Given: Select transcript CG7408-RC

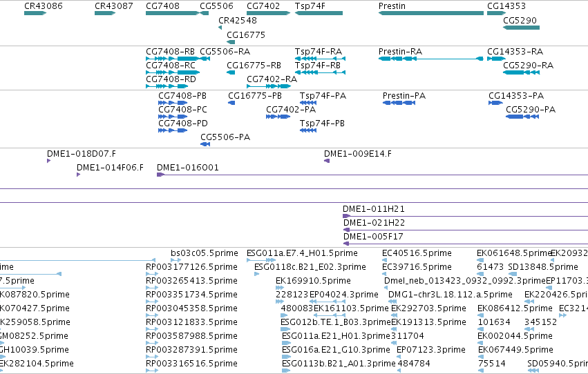Looking at the screenshot, I should [173, 72].
